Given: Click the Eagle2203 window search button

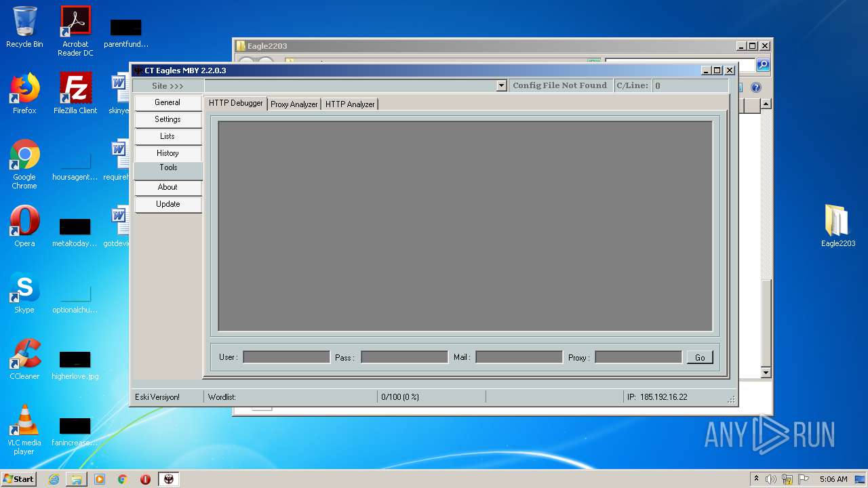Looking at the screenshot, I should pos(763,65).
